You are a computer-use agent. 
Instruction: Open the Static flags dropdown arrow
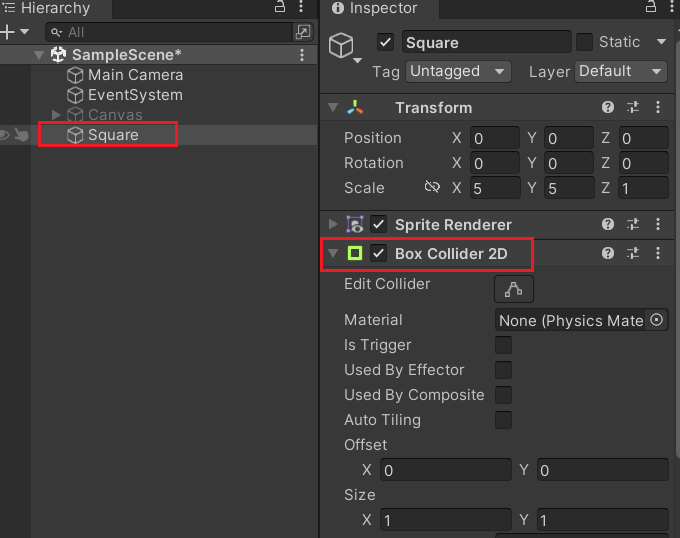(x=661, y=42)
